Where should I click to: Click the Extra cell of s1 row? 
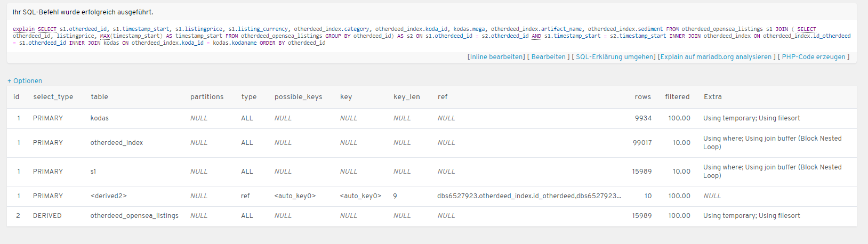[773, 172]
